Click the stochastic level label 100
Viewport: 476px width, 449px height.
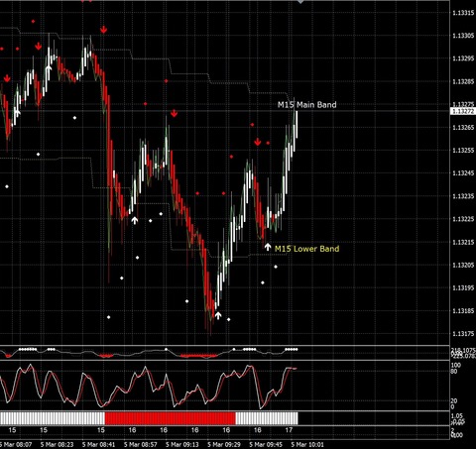(456, 365)
